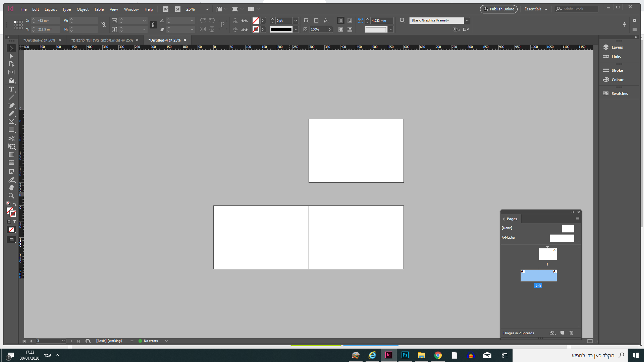This screenshot has height=362, width=644.
Task: Select the Pen tool
Action: pos(11,105)
